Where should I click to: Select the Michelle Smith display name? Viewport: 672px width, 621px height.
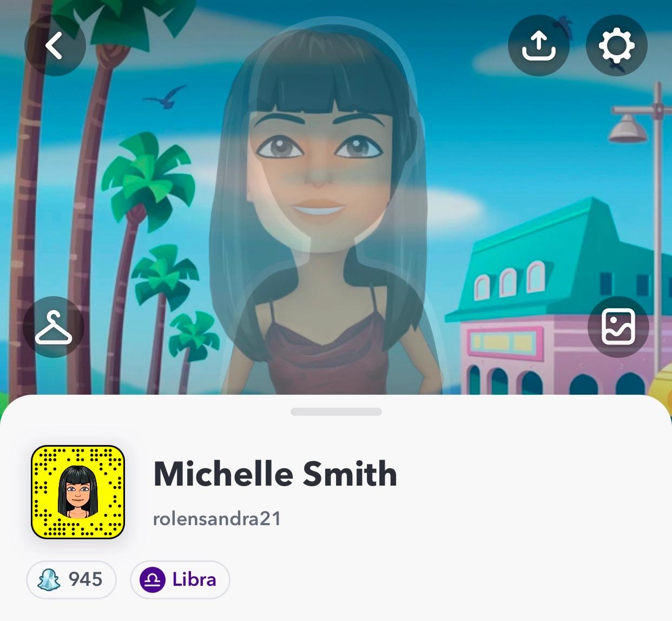(275, 474)
